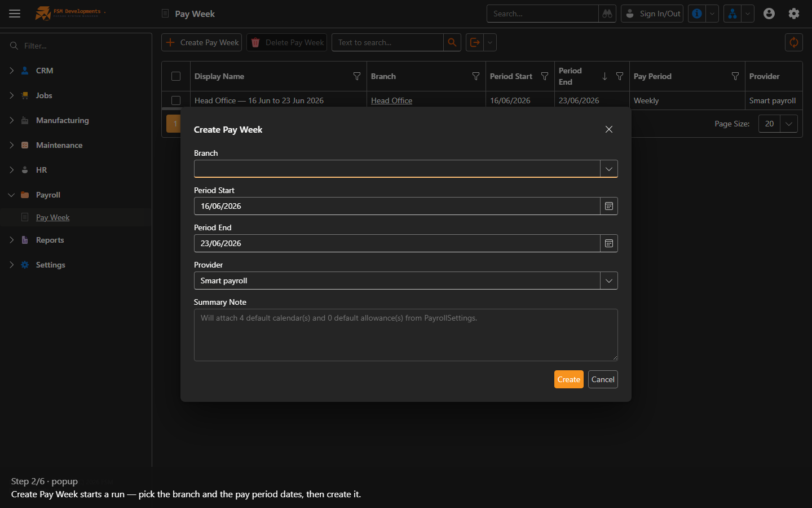Open the Period Start column filter icon
Image resolution: width=812 pixels, height=508 pixels.
point(545,76)
